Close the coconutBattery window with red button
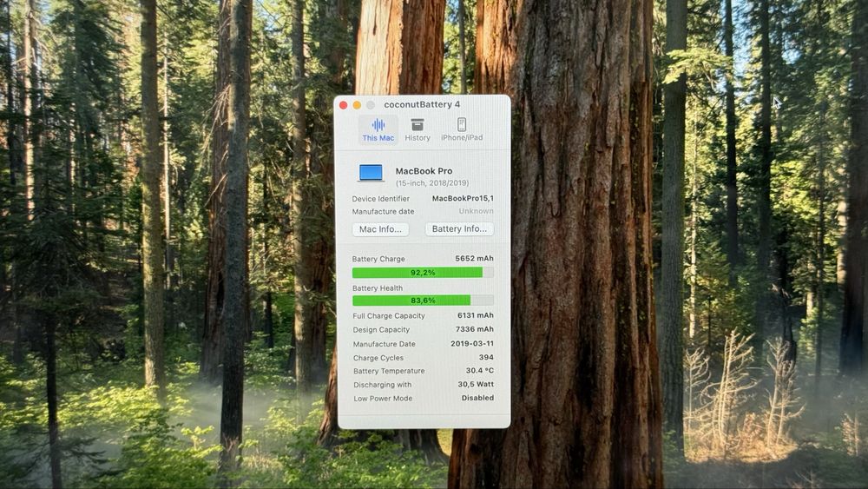This screenshot has width=868, height=489. (343, 105)
